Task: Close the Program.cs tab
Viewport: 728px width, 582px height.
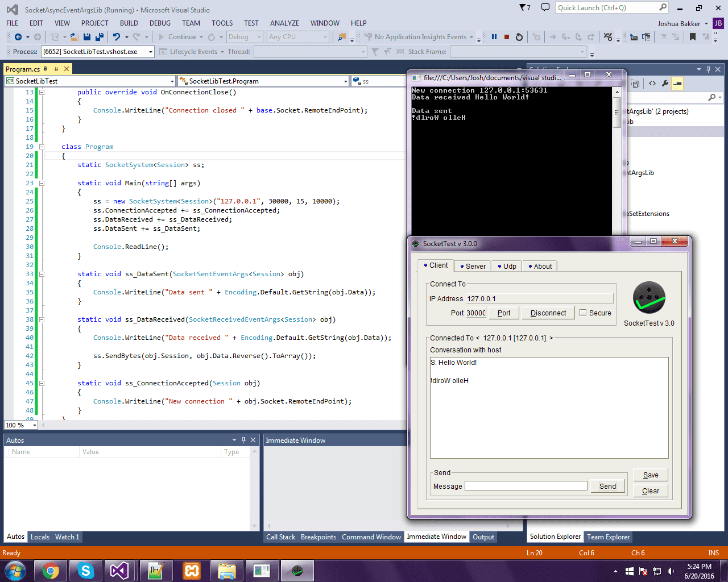Action: click(x=66, y=69)
